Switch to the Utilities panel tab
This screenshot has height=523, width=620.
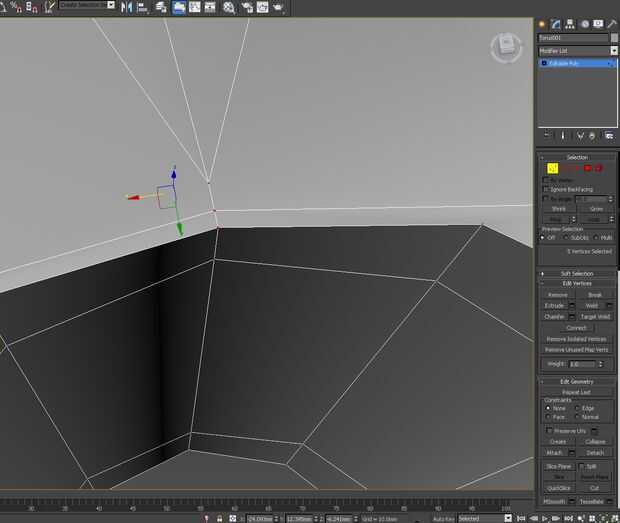pos(612,24)
